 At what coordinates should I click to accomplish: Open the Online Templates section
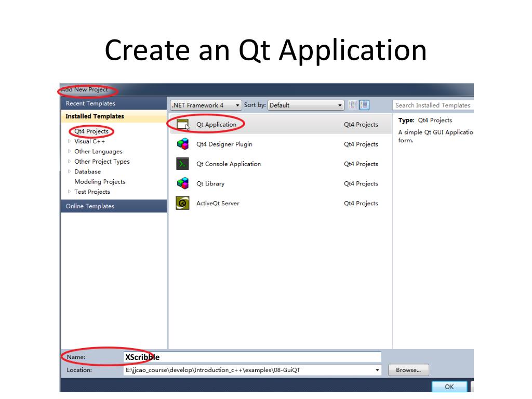click(x=114, y=206)
